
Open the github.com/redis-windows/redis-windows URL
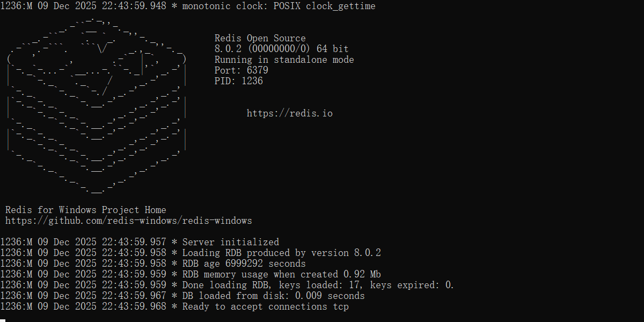point(129,221)
